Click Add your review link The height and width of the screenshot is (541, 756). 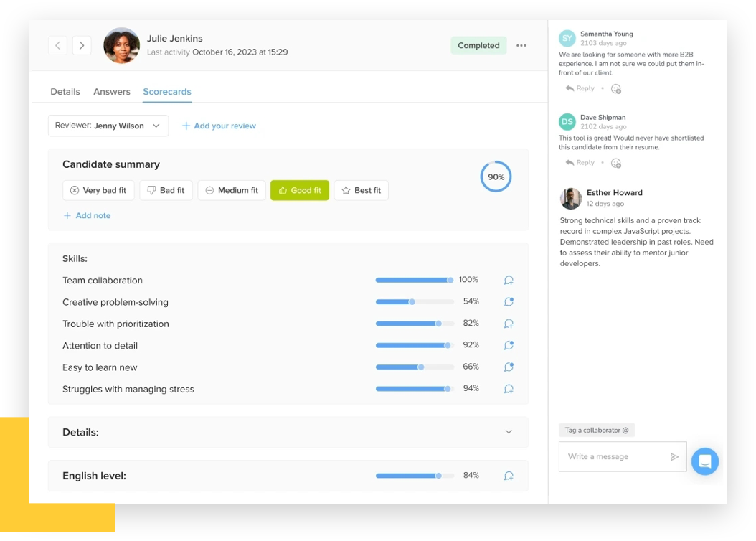pos(219,126)
